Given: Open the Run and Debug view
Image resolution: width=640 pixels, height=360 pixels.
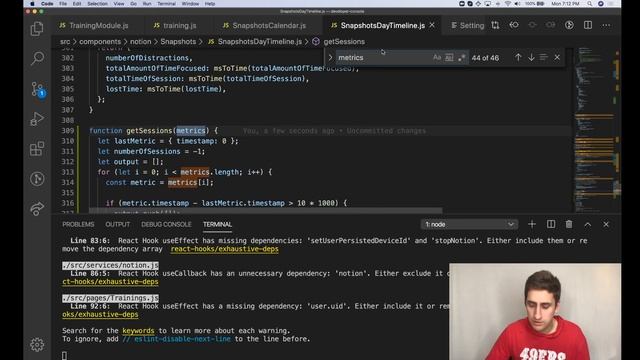Looking at the screenshot, I should pos(37,119).
